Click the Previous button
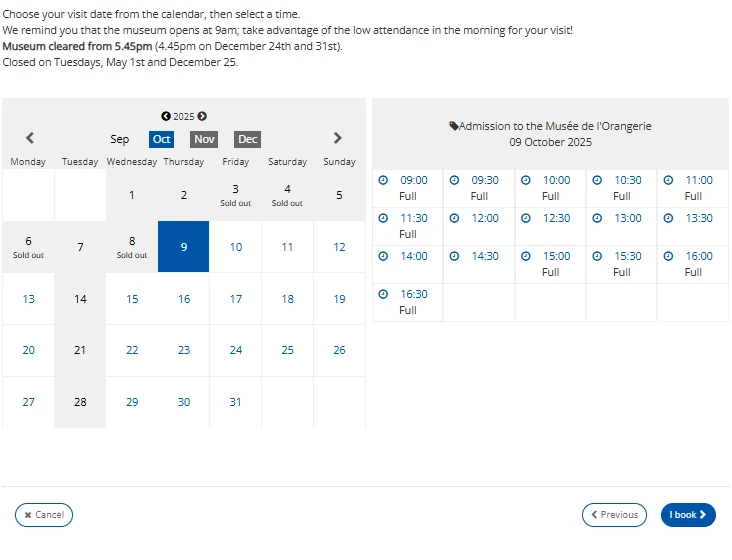Viewport: 732px width, 560px height. (x=614, y=515)
